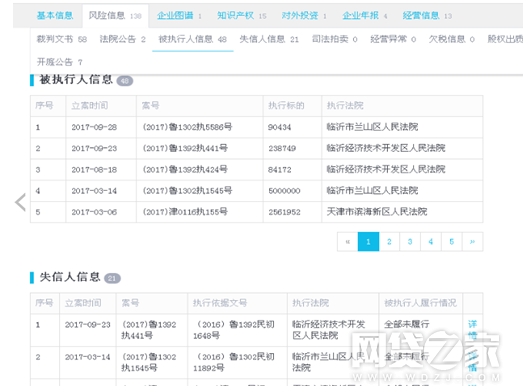This screenshot has width=523, height=392.
Task: Go to page 5 in pagination
Action: (452, 242)
